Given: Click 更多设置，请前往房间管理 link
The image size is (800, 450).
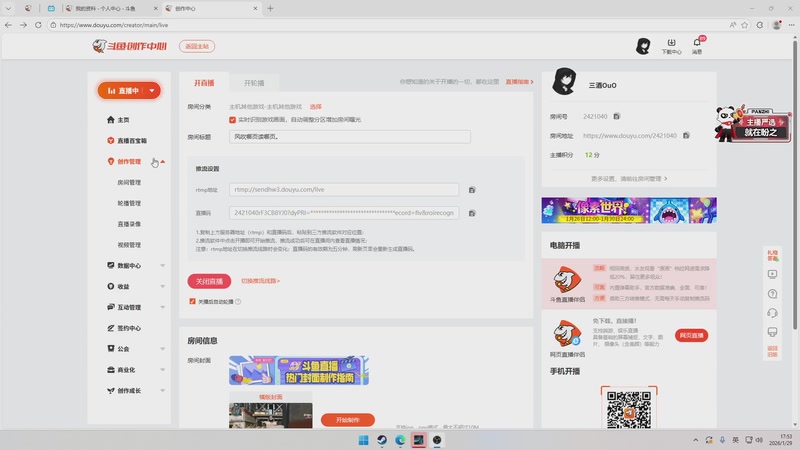Looking at the screenshot, I should click(629, 179).
